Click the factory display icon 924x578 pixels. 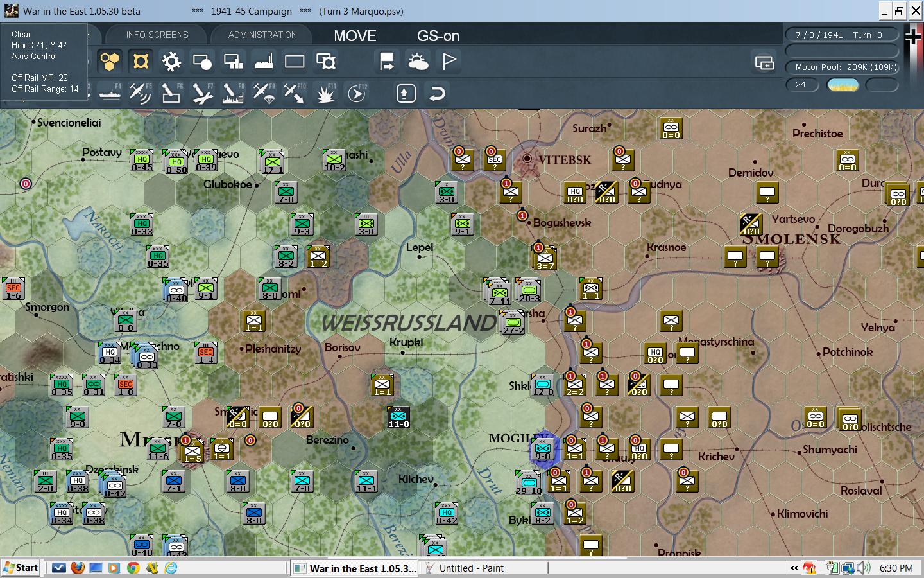(264, 62)
